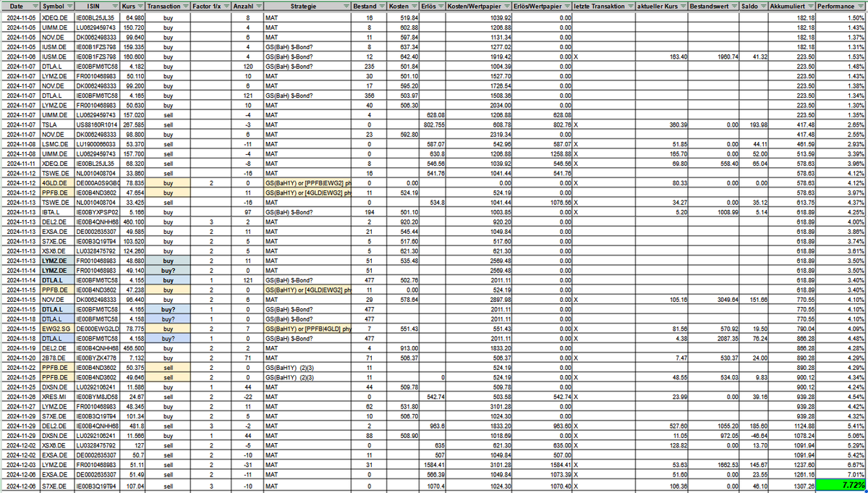This screenshot has height=493, width=868.
Task: Open the Akkumuliert filter dropdown
Action: 810,5
